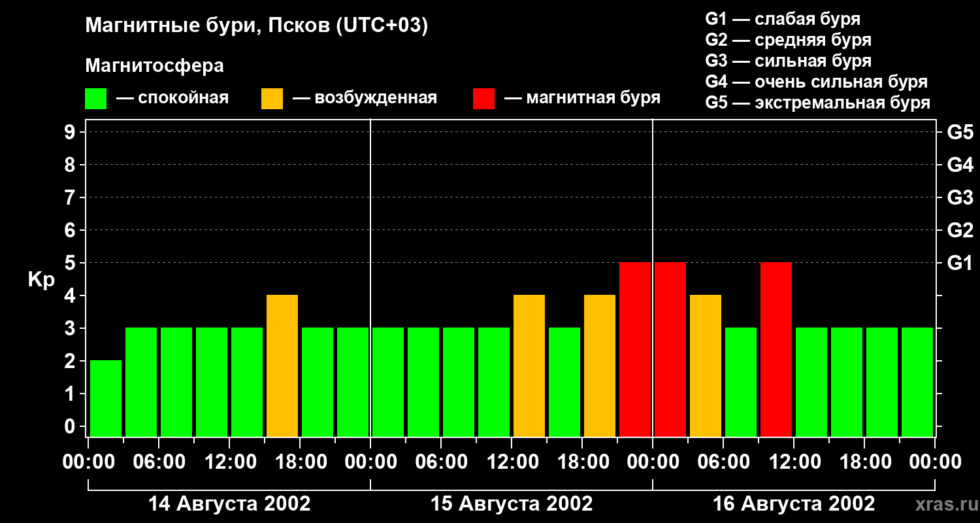This screenshot has height=523, width=980.
Task: Click the orange bar on 16 August
Action: [706, 365]
